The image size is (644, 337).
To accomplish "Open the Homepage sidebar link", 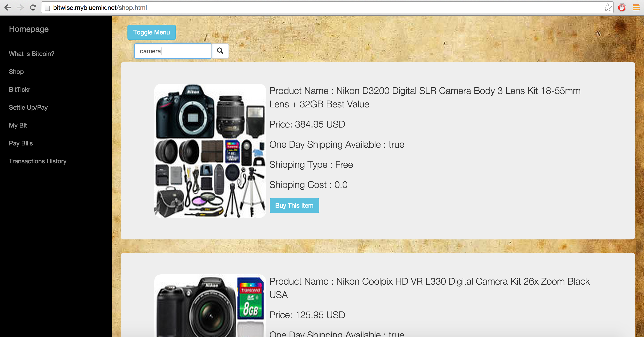I will click(x=29, y=29).
